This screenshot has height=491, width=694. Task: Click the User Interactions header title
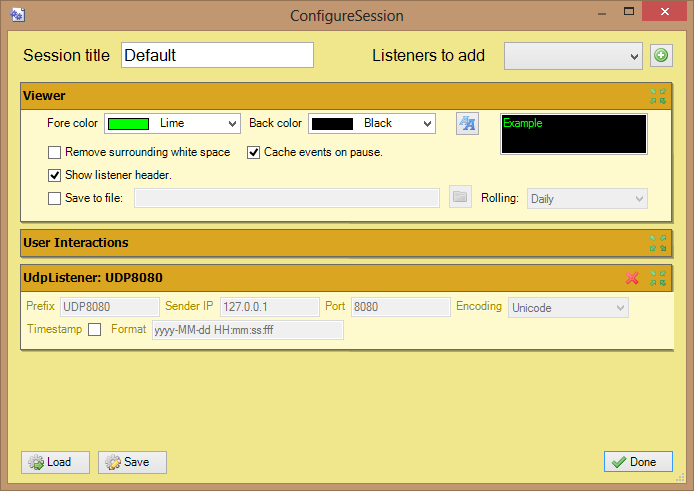click(76, 243)
